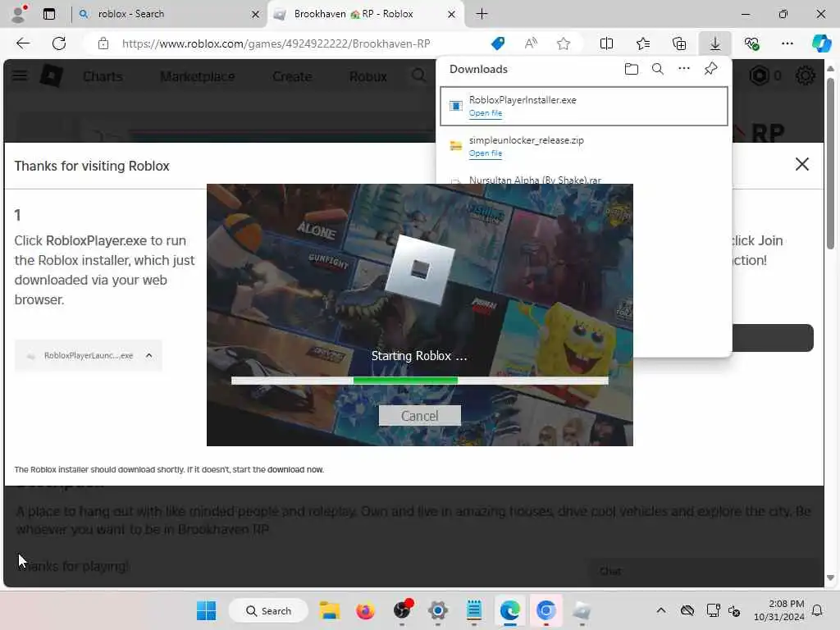Open the Charts page
This screenshot has width=840, height=630.
click(103, 76)
